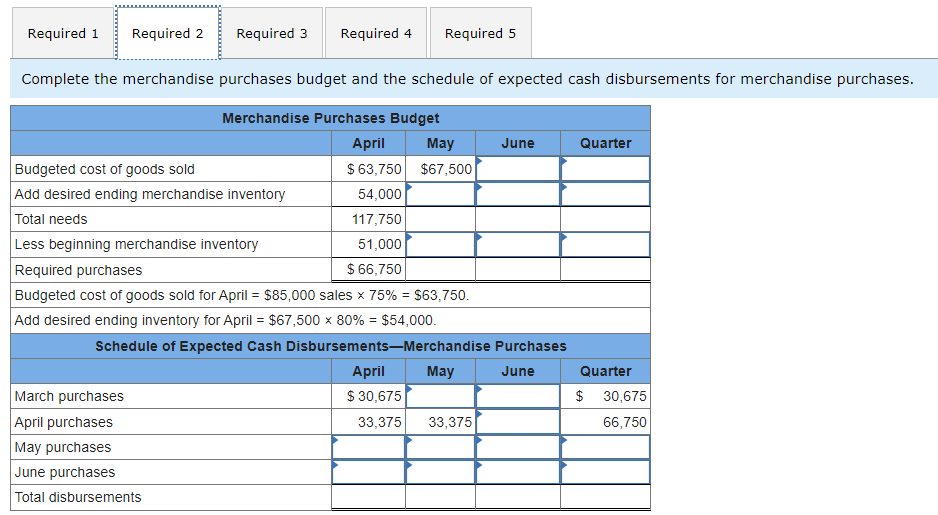The image size is (938, 515).
Task: Click June beginning merchandise inventory field
Action: pos(518,244)
